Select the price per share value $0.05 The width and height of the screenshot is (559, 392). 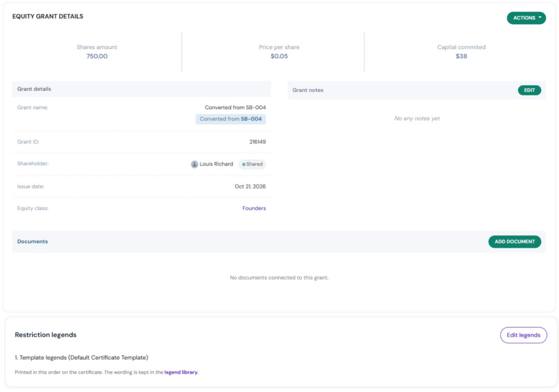(279, 56)
